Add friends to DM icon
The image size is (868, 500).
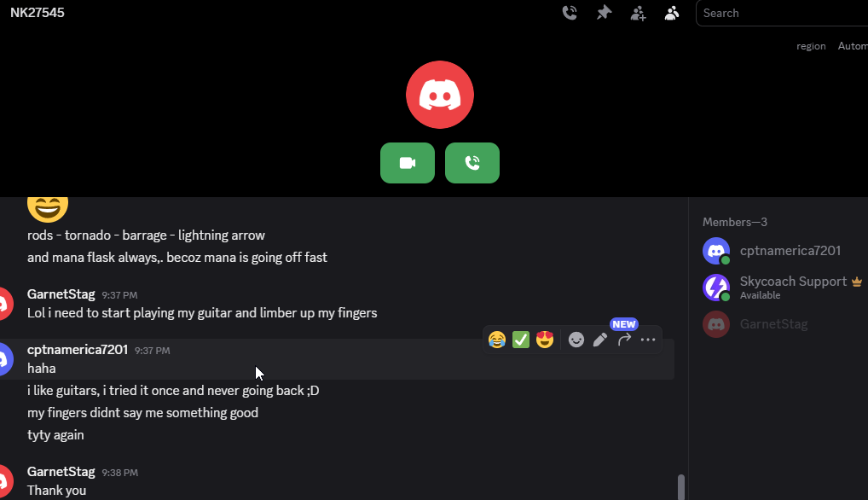coord(638,13)
